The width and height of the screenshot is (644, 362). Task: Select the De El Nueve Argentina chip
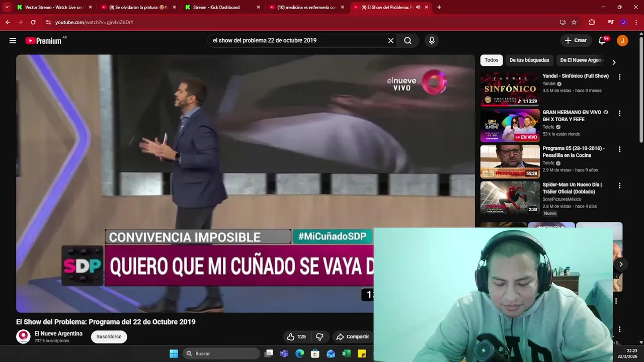(x=581, y=60)
